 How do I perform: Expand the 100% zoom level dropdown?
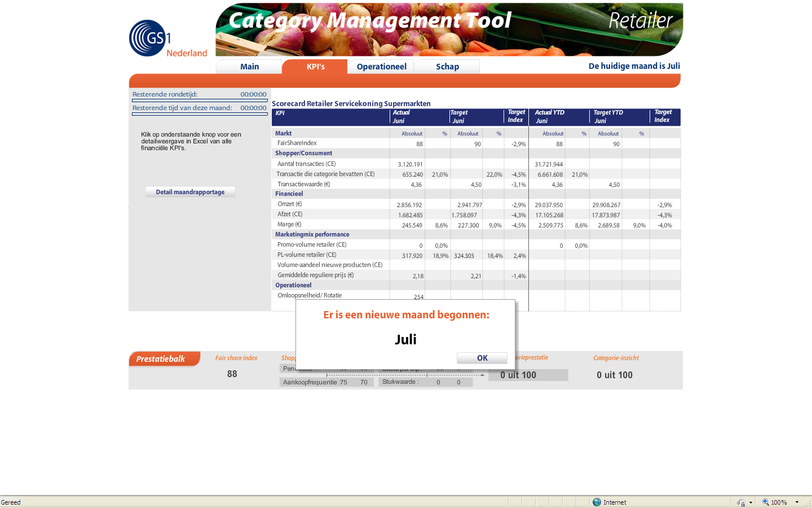coord(797,502)
